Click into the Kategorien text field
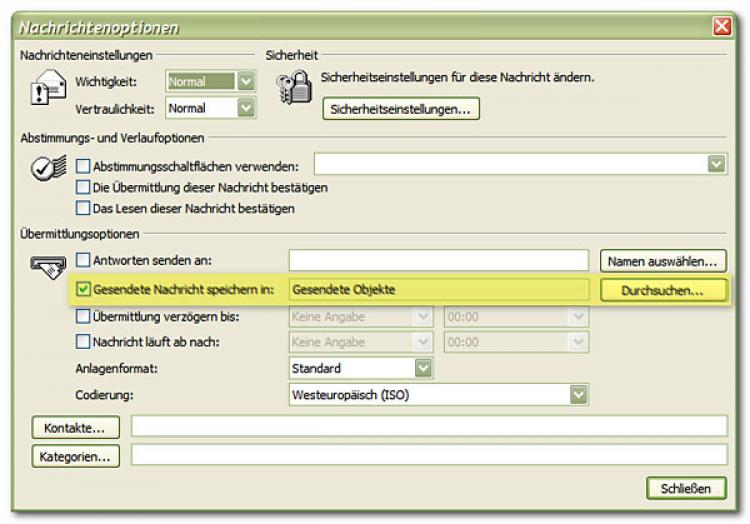The image size is (750, 524). tap(428, 456)
